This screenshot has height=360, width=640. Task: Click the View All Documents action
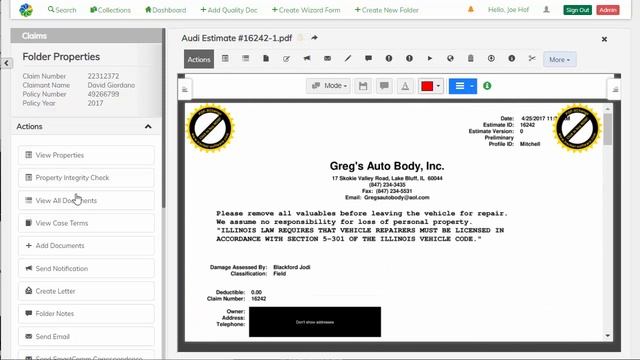(86, 200)
